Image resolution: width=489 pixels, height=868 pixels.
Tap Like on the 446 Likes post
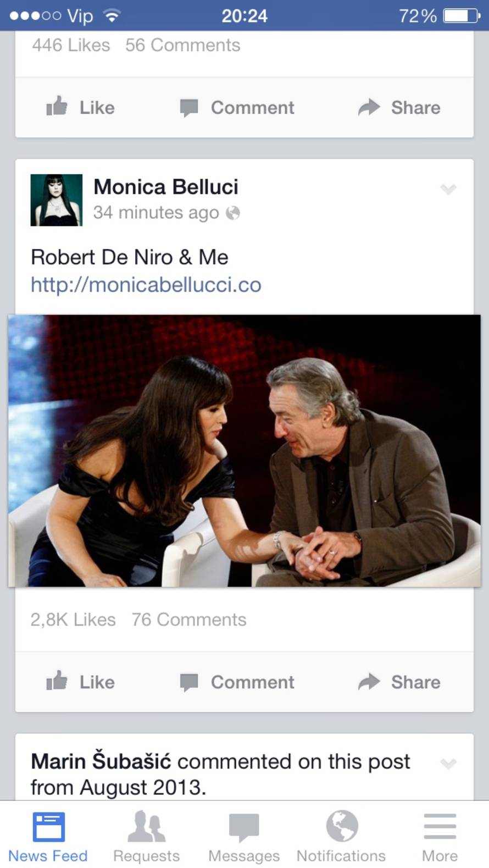click(81, 107)
